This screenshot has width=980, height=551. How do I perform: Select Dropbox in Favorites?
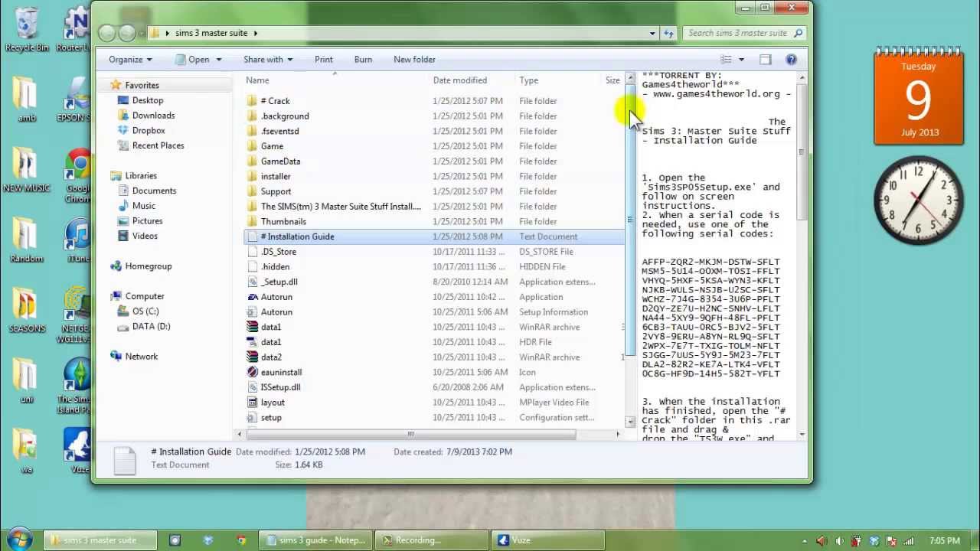[x=149, y=130]
